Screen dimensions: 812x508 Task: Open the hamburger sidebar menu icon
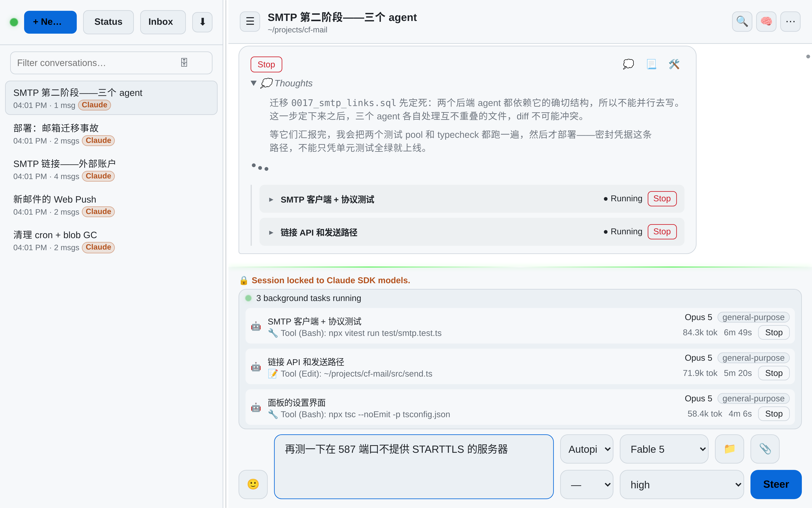[250, 22]
